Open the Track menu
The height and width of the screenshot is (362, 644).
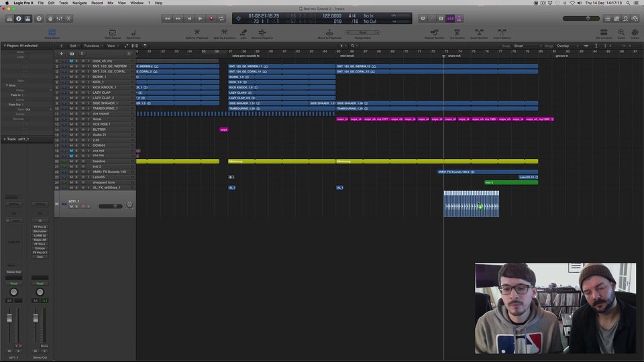coord(63,3)
